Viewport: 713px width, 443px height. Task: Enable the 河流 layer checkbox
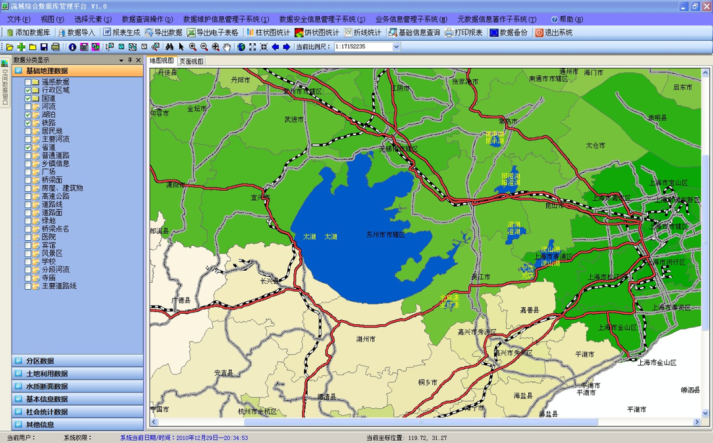pyautogui.click(x=29, y=106)
